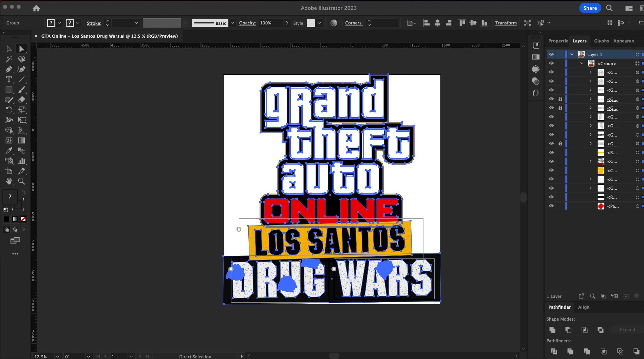Open the stroke weight dropdown

[136, 23]
